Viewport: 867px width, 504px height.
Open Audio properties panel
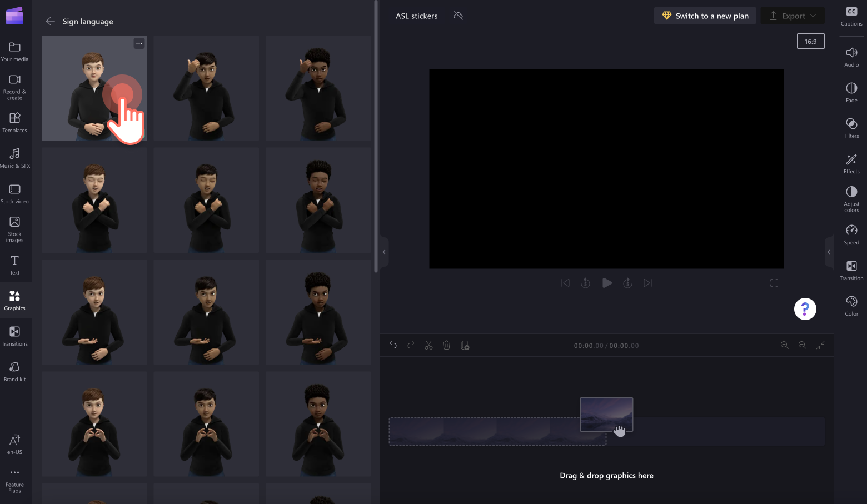[851, 57]
